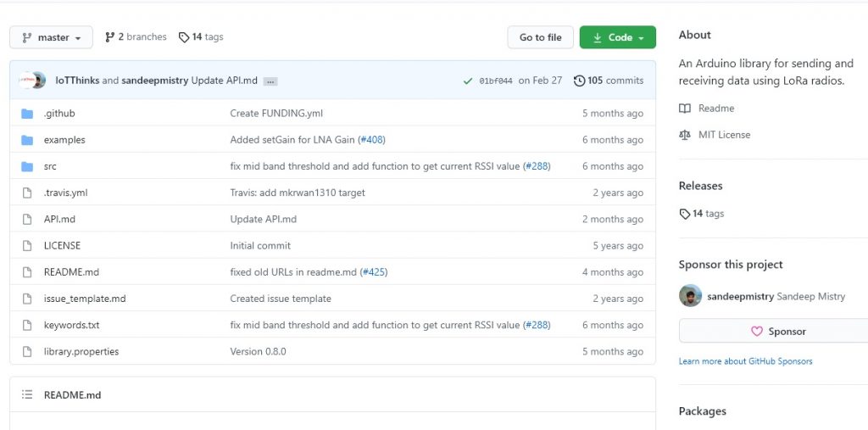
Task: Open the issue_template.md file
Action: pos(85,299)
